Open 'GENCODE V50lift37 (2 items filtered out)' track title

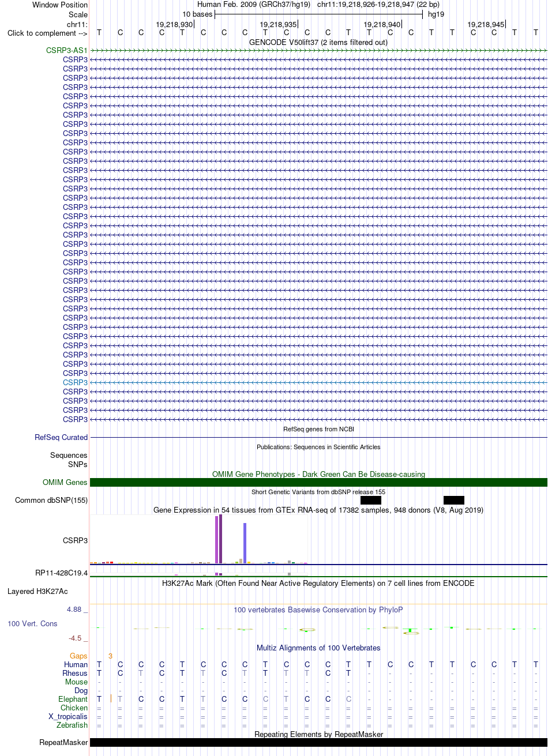pos(318,42)
